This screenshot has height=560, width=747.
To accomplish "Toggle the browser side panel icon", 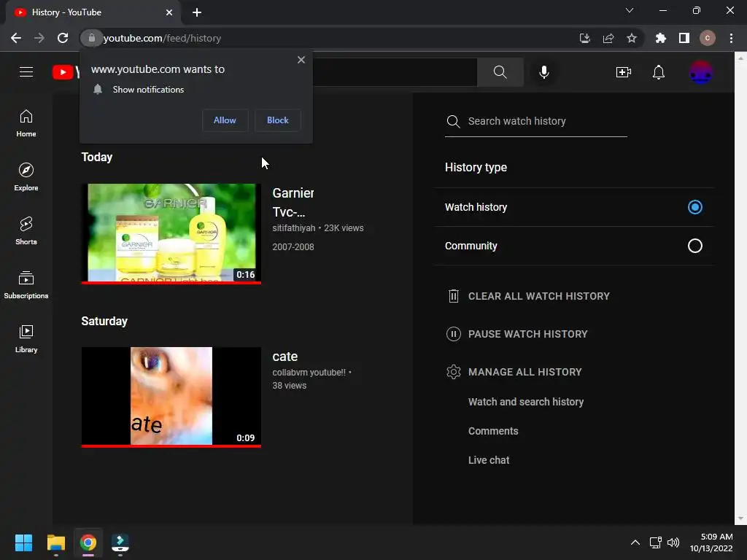I will tap(684, 38).
